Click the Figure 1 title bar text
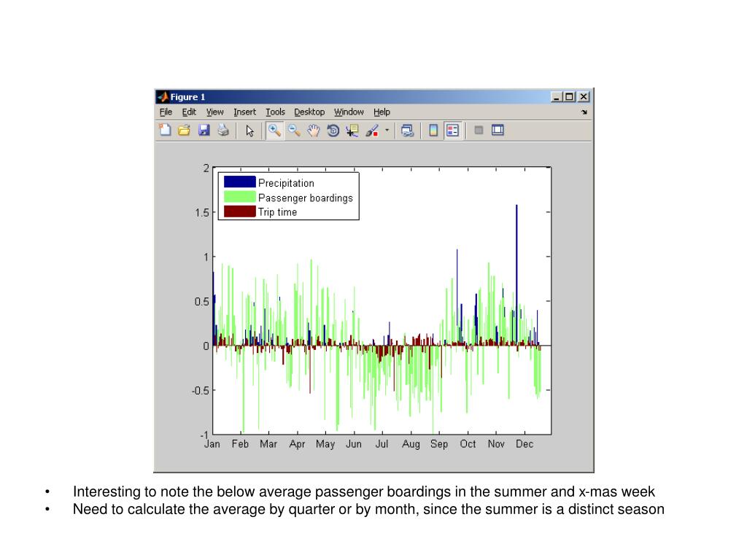 click(x=187, y=97)
